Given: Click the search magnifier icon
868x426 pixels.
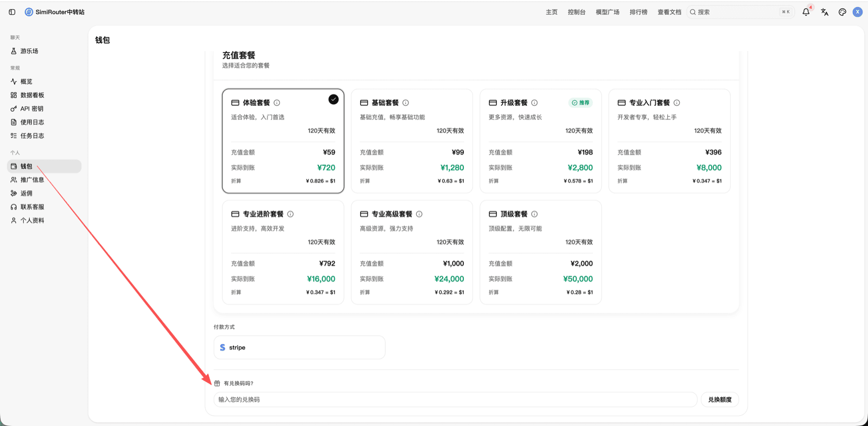Looking at the screenshot, I should pos(693,12).
